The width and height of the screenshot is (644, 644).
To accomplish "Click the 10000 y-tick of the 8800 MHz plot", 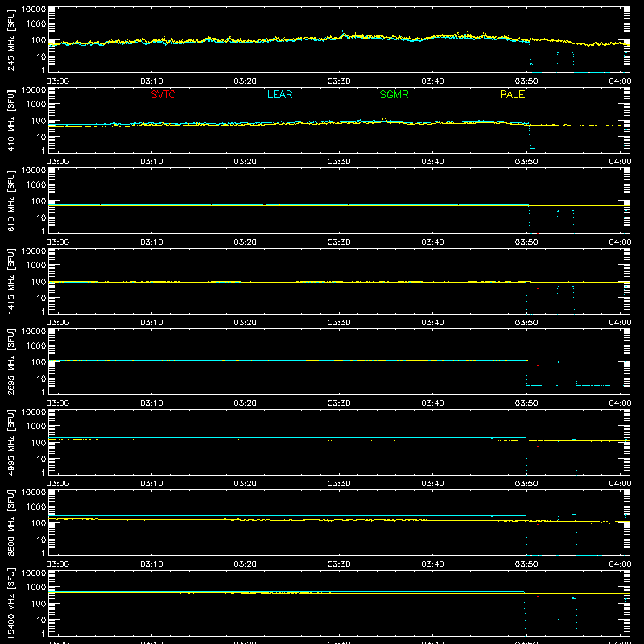I will 34,493.
